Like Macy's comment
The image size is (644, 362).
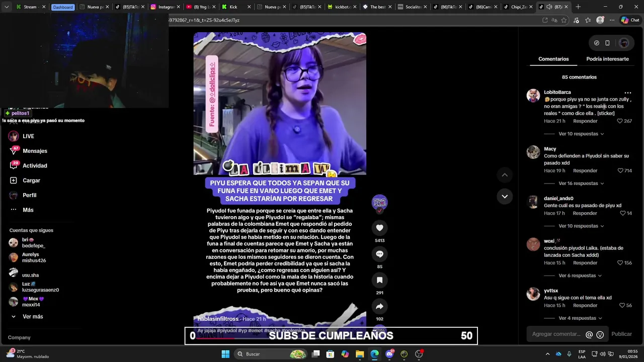[x=620, y=171]
